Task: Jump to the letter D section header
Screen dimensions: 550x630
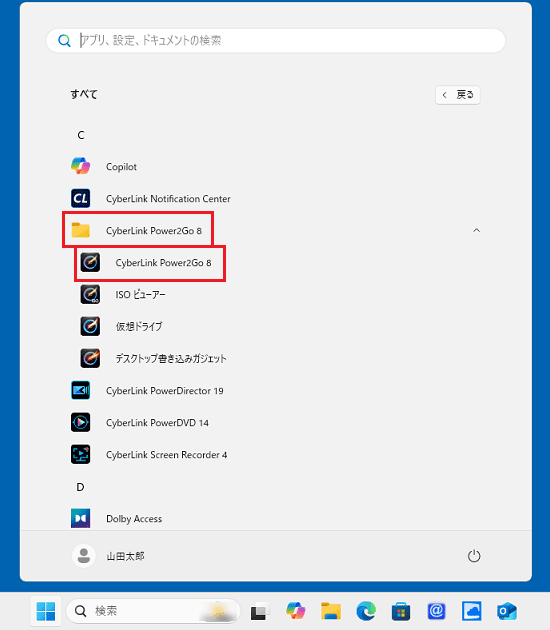Action: point(80,487)
